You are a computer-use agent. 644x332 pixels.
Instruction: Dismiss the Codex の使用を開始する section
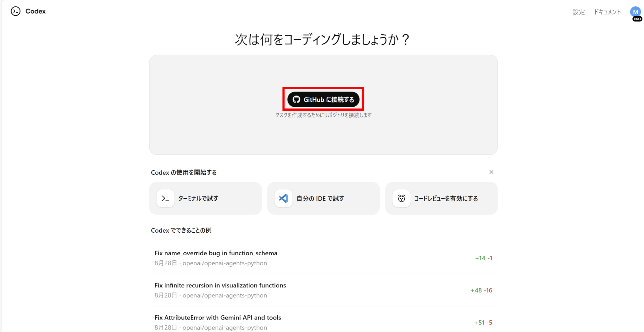coord(491,172)
